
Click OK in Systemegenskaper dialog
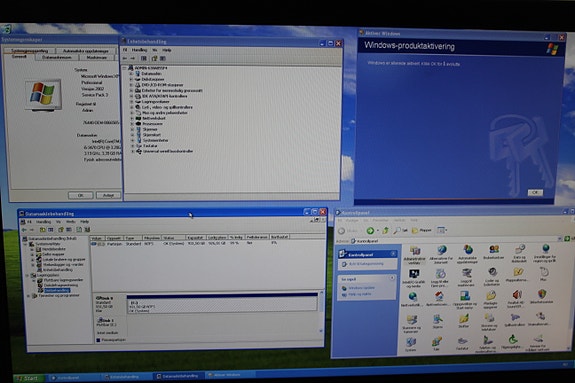click(80, 195)
